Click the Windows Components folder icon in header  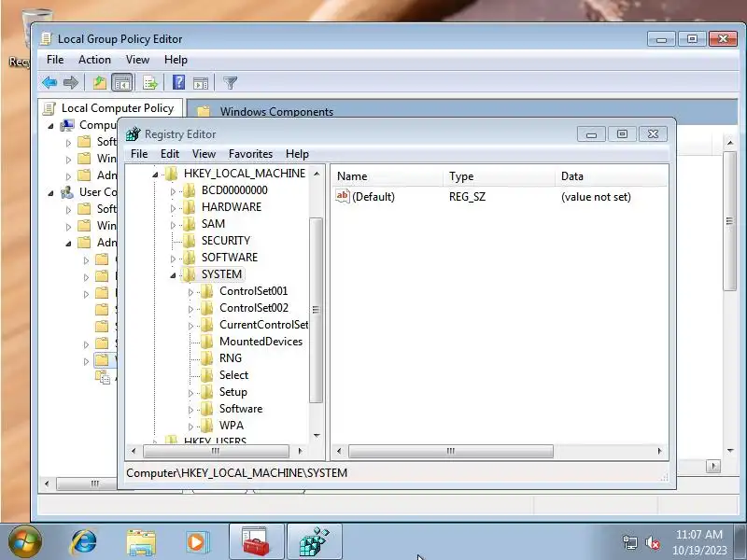pos(204,111)
